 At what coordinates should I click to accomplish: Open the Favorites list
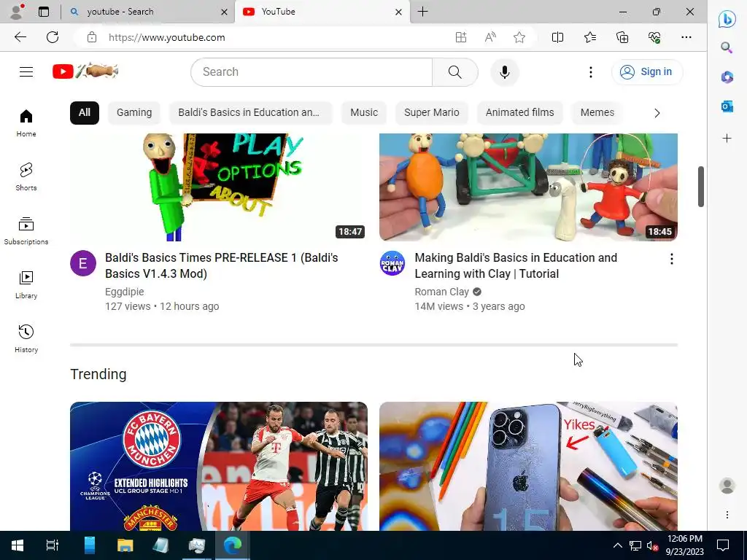[589, 37]
